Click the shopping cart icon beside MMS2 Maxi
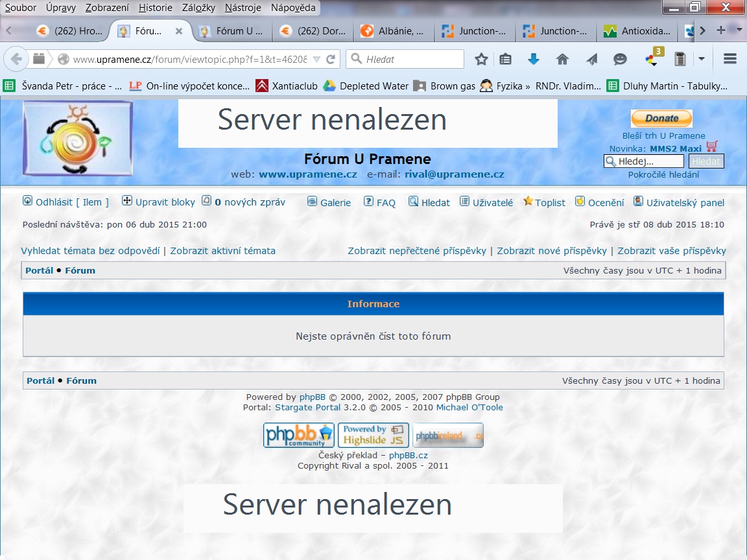The image size is (747, 560). coord(712,147)
